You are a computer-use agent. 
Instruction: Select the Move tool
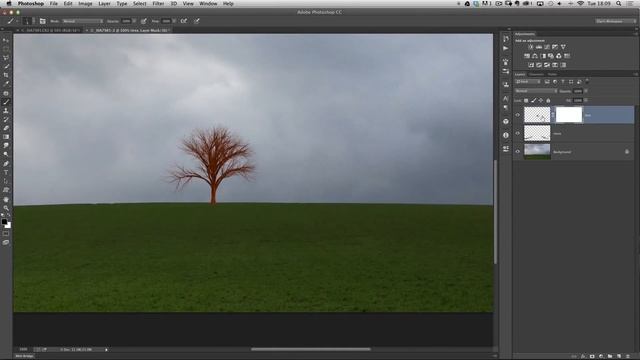point(6,40)
